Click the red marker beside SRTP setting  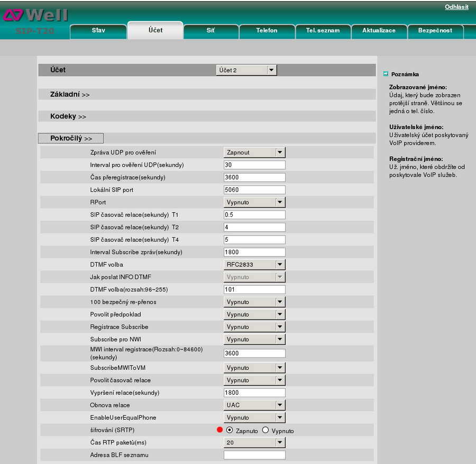point(220,430)
